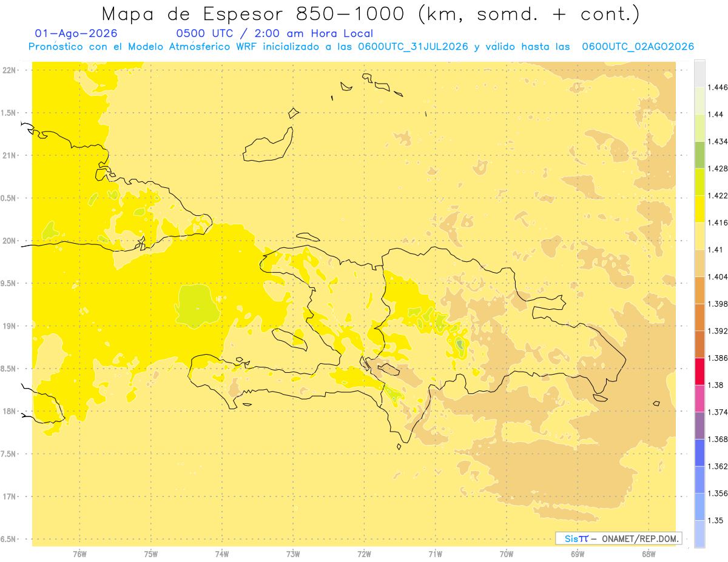Click the legend value 1.422
728x562 pixels.
click(x=717, y=196)
